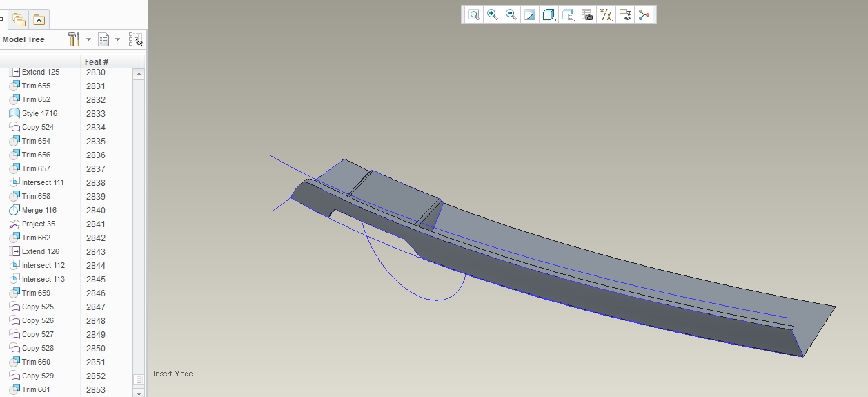Click the Refit view icon
Screen dimensions: 868x397
coord(473,14)
